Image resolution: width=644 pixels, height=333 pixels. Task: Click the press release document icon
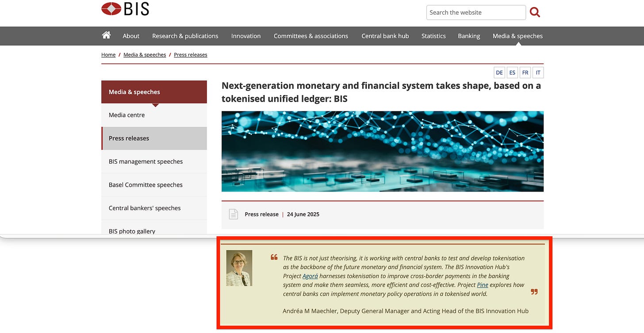tap(233, 214)
